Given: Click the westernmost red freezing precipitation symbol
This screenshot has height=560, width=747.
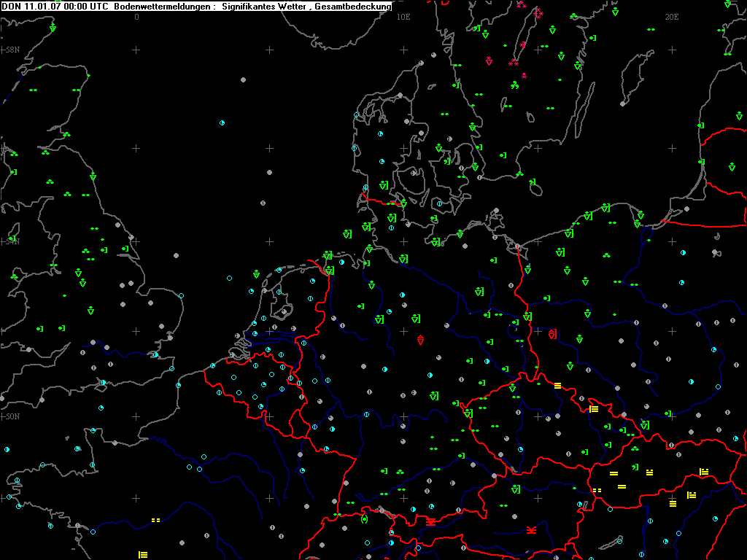Looking at the screenshot, I should point(431,522).
